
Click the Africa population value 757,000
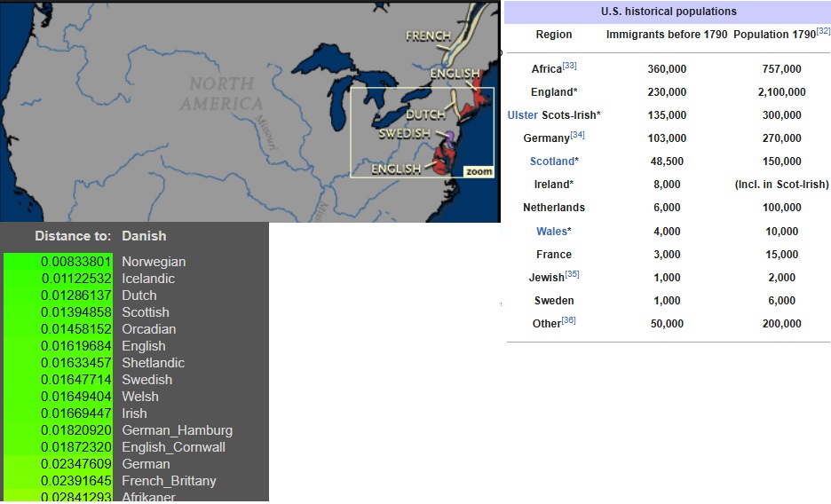(781, 69)
